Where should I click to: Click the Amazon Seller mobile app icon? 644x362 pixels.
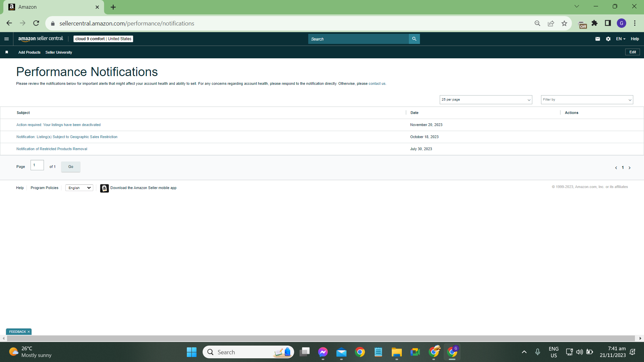(104, 188)
